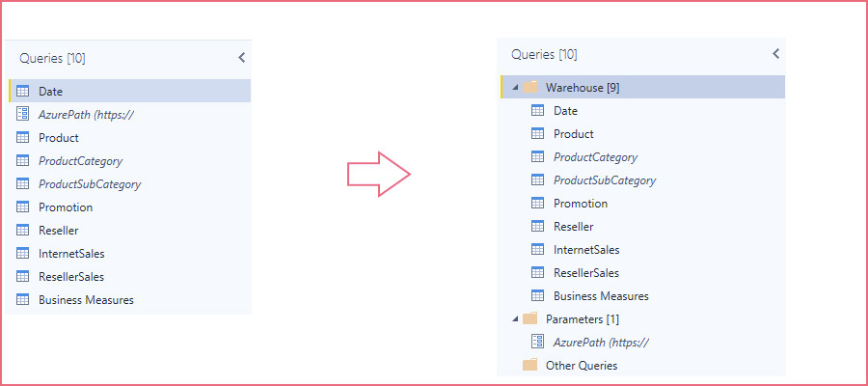The width and height of the screenshot is (868, 386).
Task: Select the Other Queries group label
Action: [x=582, y=366]
